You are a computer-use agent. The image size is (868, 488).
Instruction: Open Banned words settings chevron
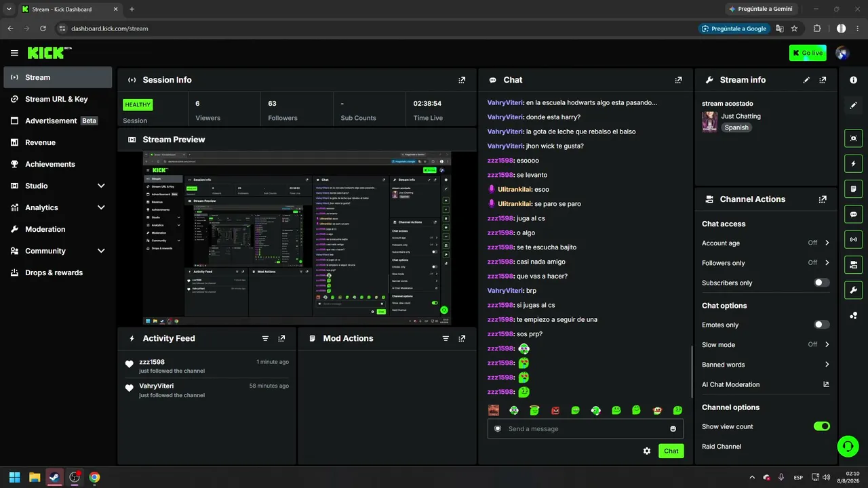pos(827,365)
